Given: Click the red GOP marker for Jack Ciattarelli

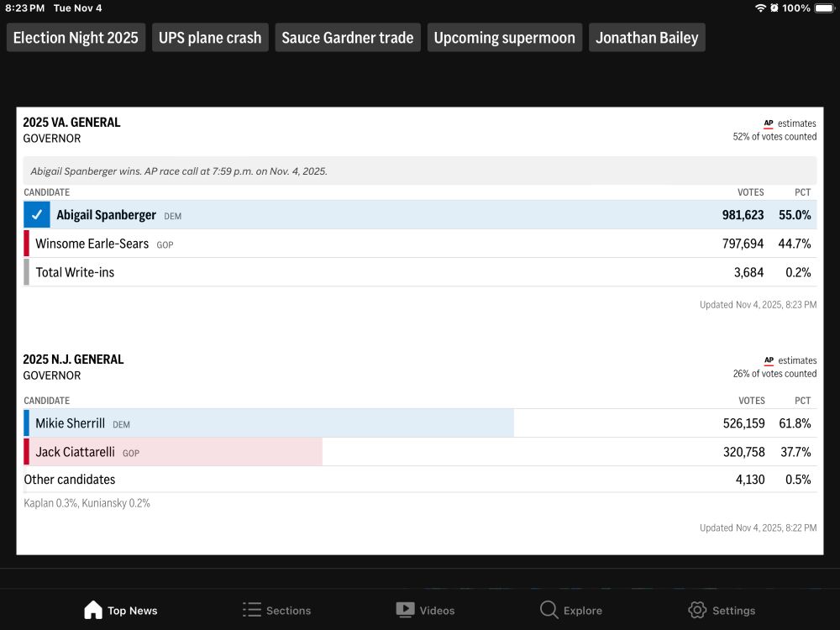Looking at the screenshot, I should 26,452.
